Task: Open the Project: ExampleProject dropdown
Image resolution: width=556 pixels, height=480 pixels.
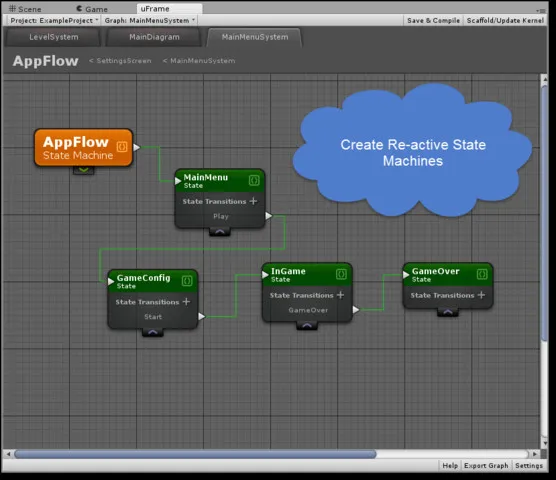Action: coord(54,20)
